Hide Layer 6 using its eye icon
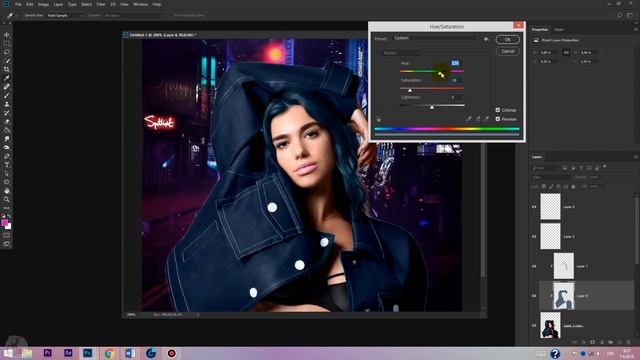 tap(534, 296)
